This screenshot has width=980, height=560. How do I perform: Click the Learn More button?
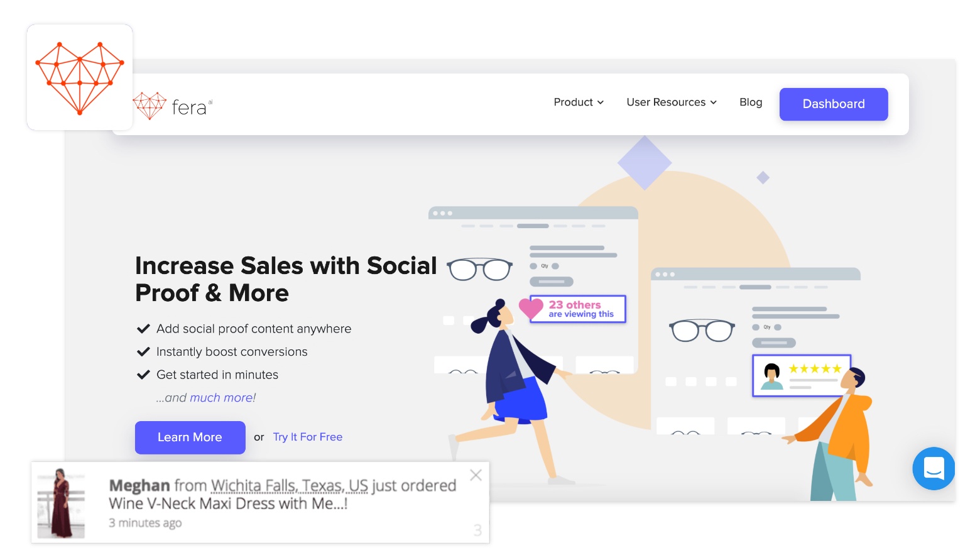(x=190, y=437)
